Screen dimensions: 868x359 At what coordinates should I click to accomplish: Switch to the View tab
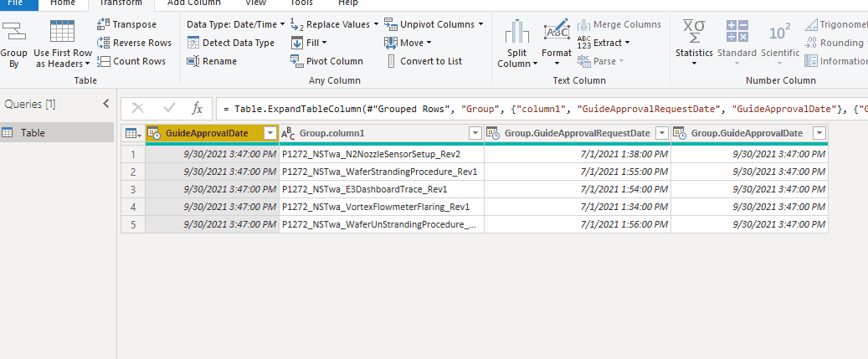point(255,3)
